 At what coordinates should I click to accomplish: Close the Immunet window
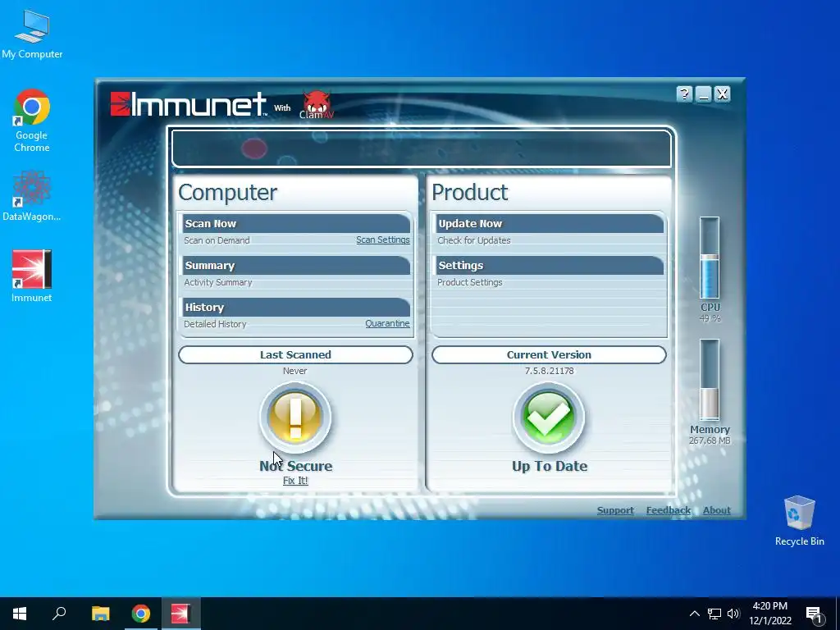pos(722,94)
